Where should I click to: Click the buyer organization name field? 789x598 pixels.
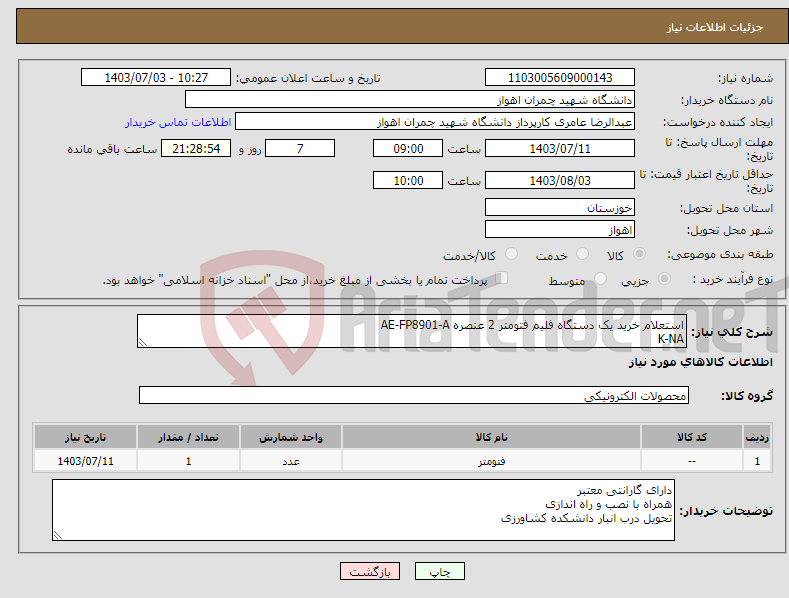click(410, 100)
